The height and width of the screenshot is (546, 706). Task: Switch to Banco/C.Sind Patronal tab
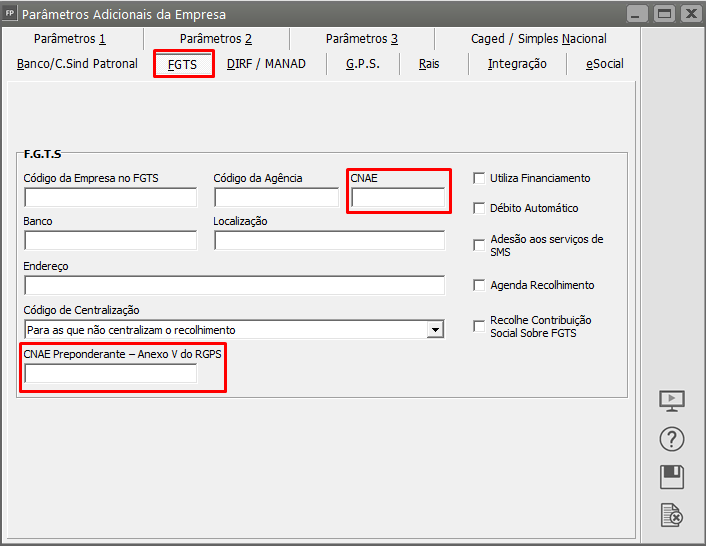click(77, 64)
